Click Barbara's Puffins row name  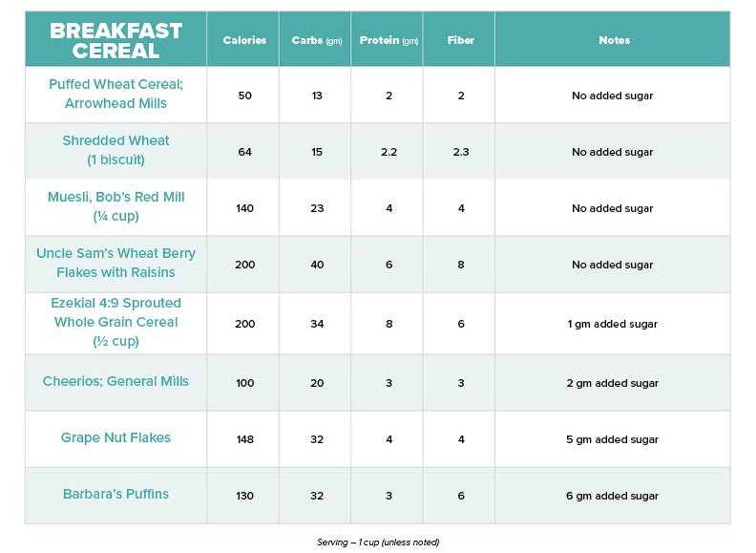[x=115, y=494]
